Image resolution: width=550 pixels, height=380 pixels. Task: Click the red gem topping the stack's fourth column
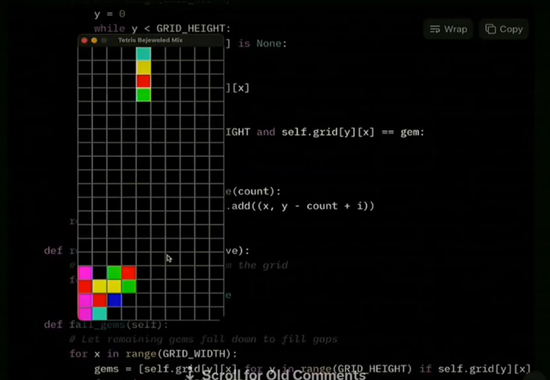(129, 273)
